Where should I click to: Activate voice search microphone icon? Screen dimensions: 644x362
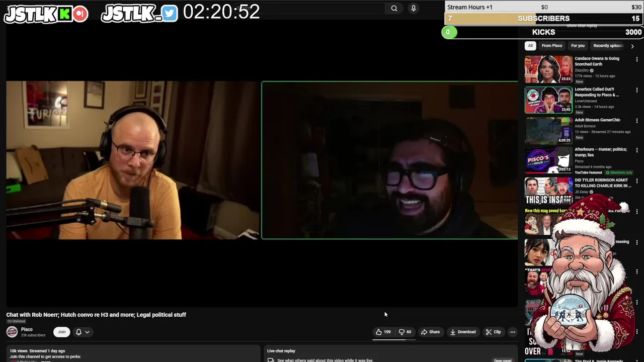pyautogui.click(x=414, y=8)
